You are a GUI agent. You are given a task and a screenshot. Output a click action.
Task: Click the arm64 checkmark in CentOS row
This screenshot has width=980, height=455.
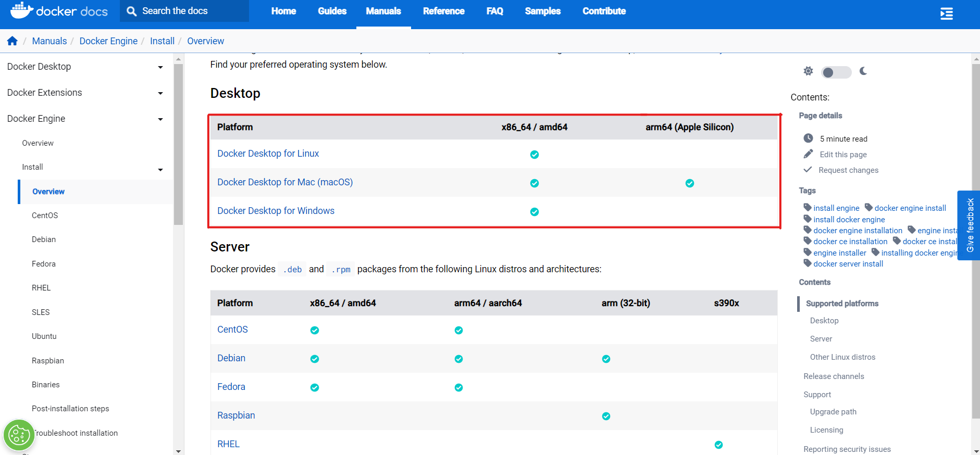[458, 330]
